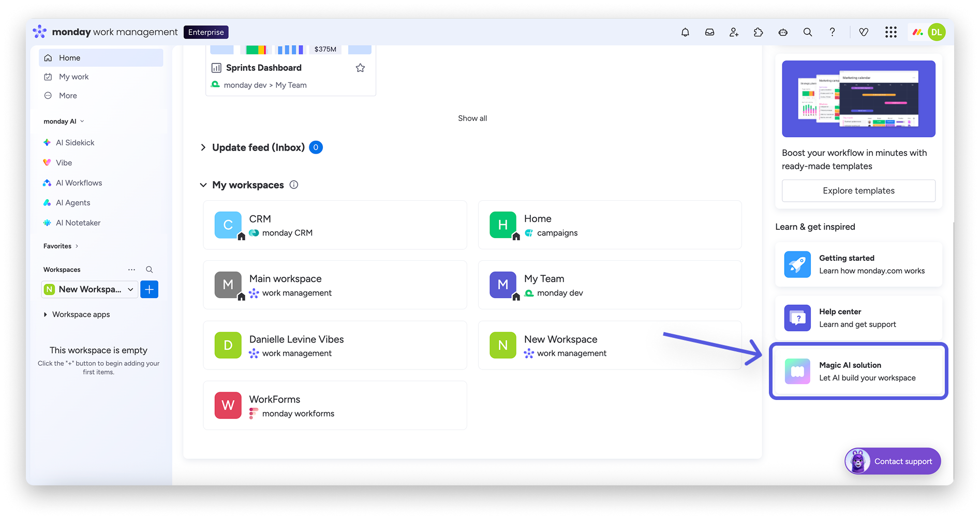Open the Main workspace card
The width and height of the screenshot is (980, 519).
tap(335, 285)
